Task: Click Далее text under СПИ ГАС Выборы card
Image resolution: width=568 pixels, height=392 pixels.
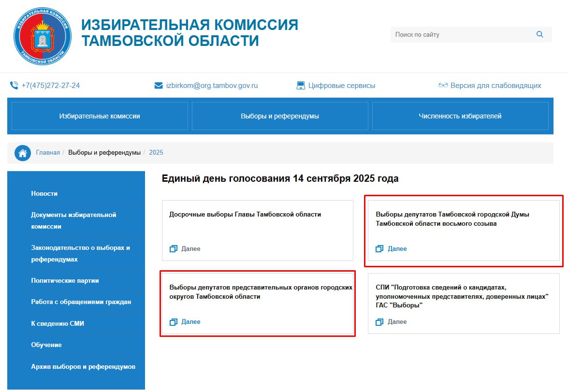Action: (x=397, y=322)
